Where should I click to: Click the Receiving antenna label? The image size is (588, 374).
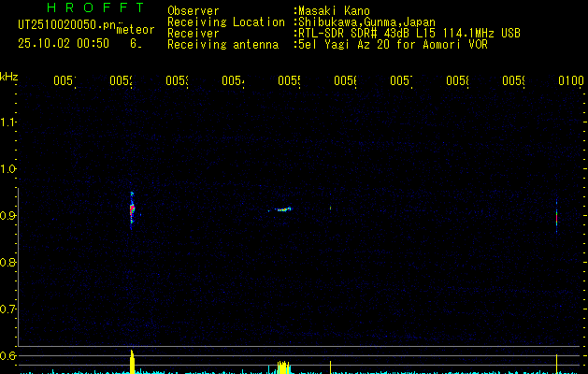coord(222,45)
